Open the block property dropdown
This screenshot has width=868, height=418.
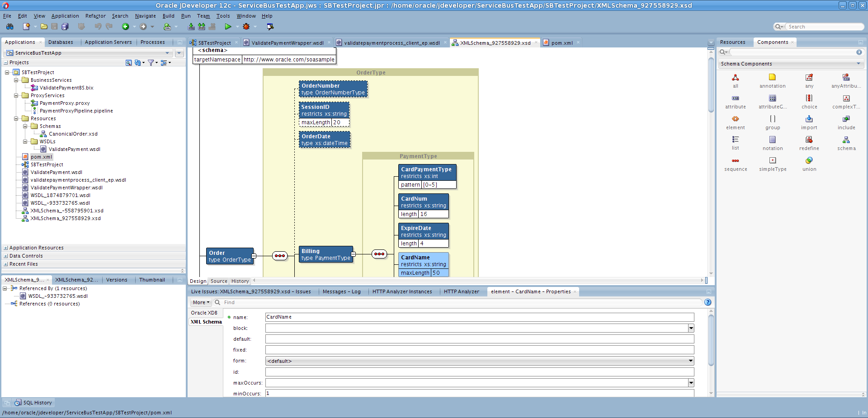point(691,328)
